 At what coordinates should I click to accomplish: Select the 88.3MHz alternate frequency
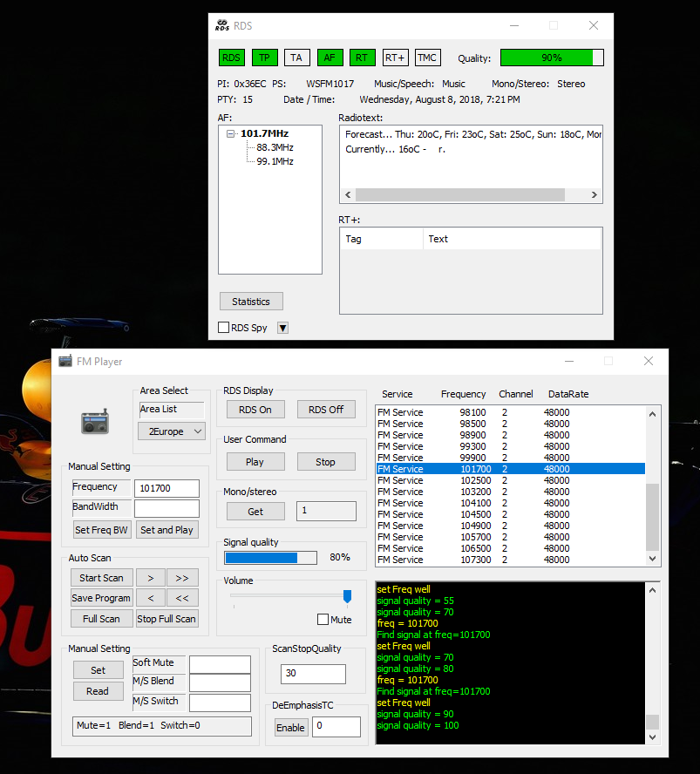(275, 148)
